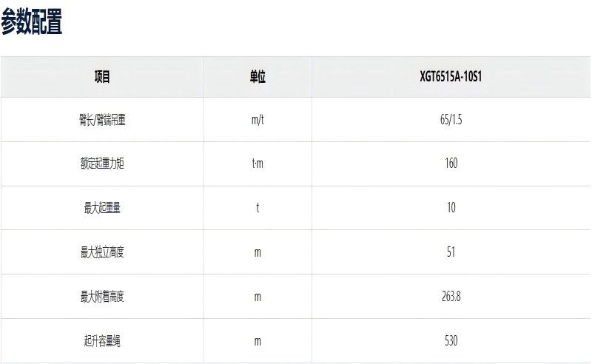
Task: Select the 起升容量绳 row label
Action: click(102, 341)
